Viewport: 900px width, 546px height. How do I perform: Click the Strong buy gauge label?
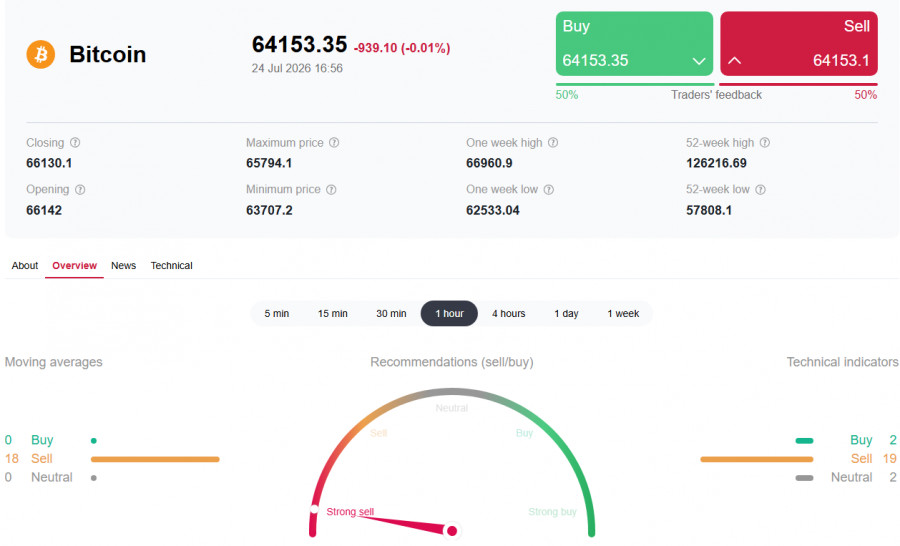click(552, 512)
